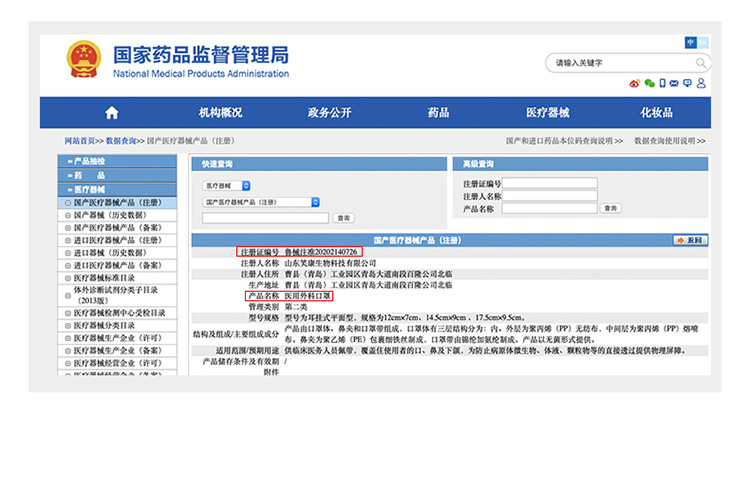Open 政务公开 navigation menu
Image resolution: width=750 pixels, height=479 pixels.
(329, 113)
